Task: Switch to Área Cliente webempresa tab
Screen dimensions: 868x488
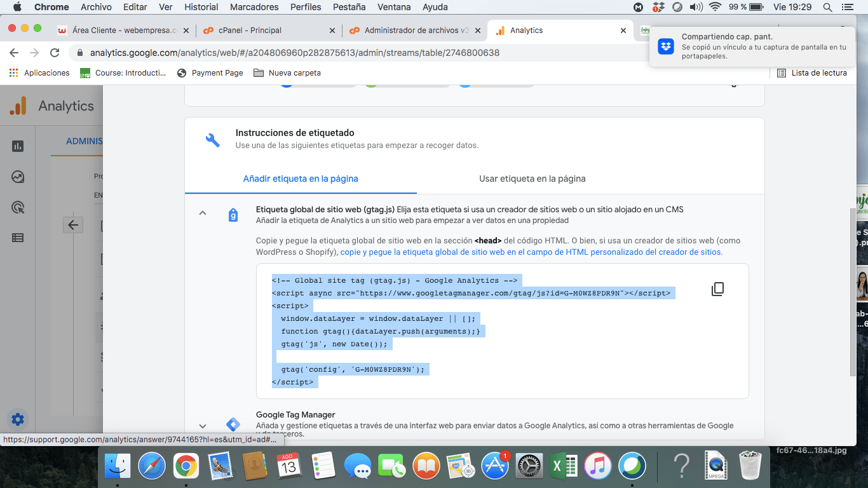Action: pyautogui.click(x=124, y=30)
